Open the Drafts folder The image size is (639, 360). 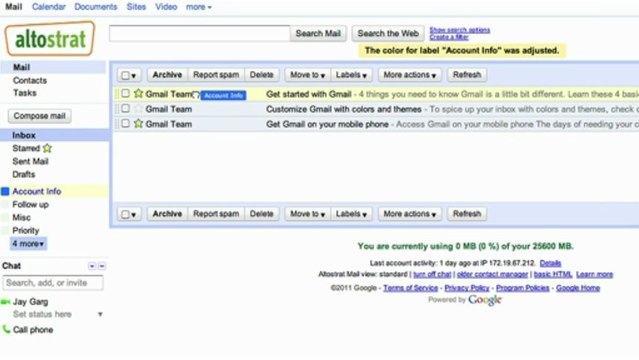(x=24, y=174)
